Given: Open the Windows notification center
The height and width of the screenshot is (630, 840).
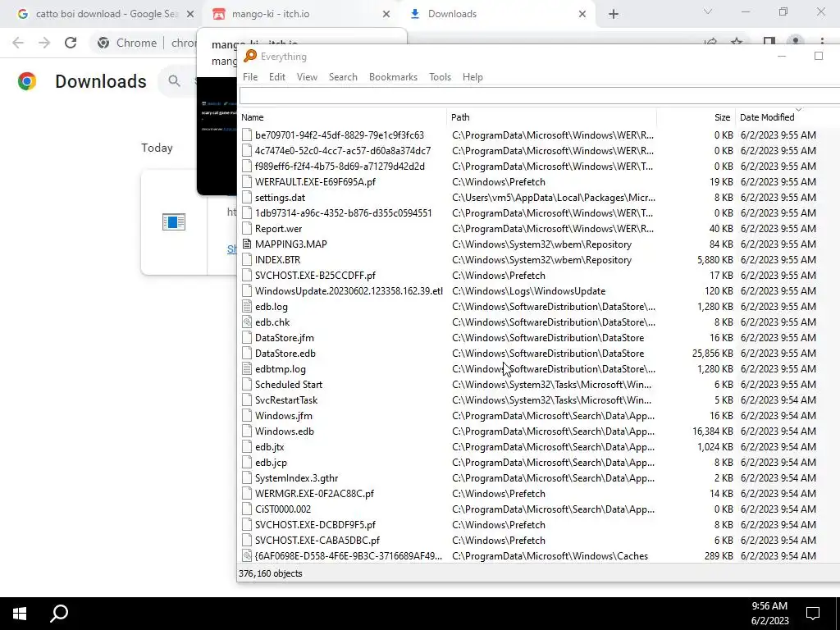Looking at the screenshot, I should (x=813, y=614).
